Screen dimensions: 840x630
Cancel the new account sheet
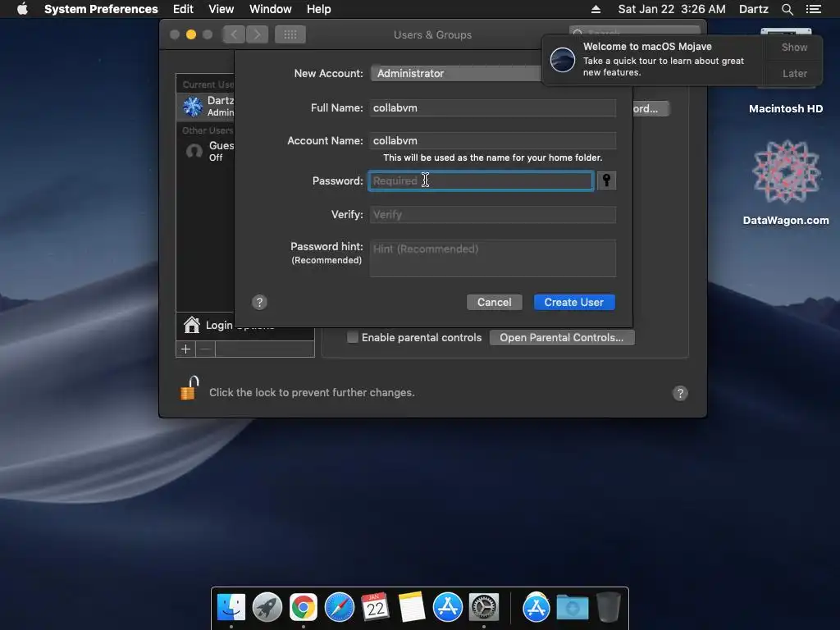[x=494, y=302]
